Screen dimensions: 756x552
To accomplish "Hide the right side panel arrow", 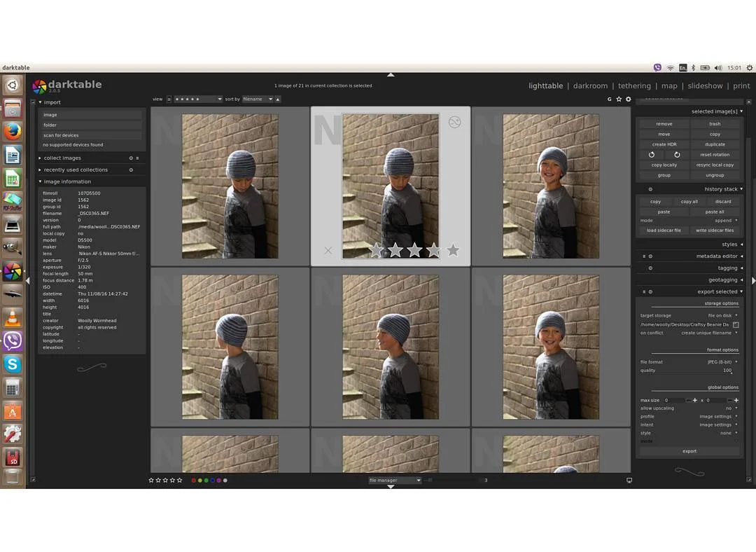I will [753, 280].
